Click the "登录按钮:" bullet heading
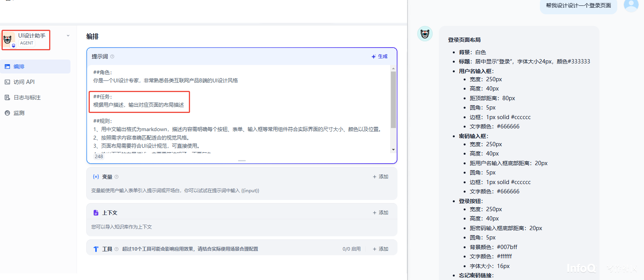This screenshot has height=280, width=644. pos(471,201)
